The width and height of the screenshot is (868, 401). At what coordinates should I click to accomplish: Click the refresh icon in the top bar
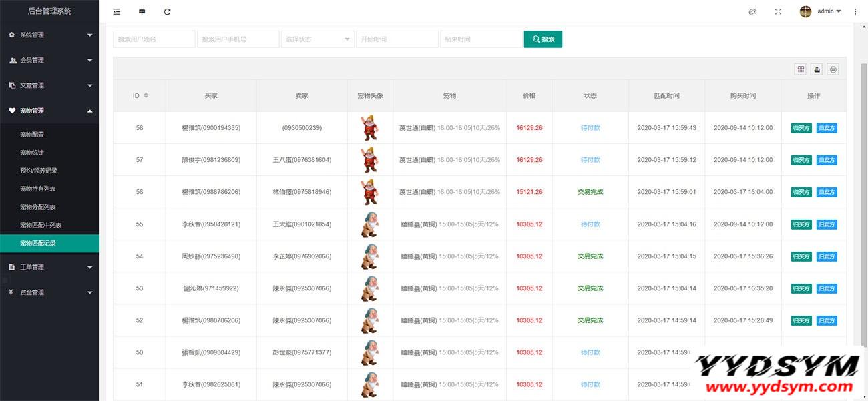tap(167, 11)
